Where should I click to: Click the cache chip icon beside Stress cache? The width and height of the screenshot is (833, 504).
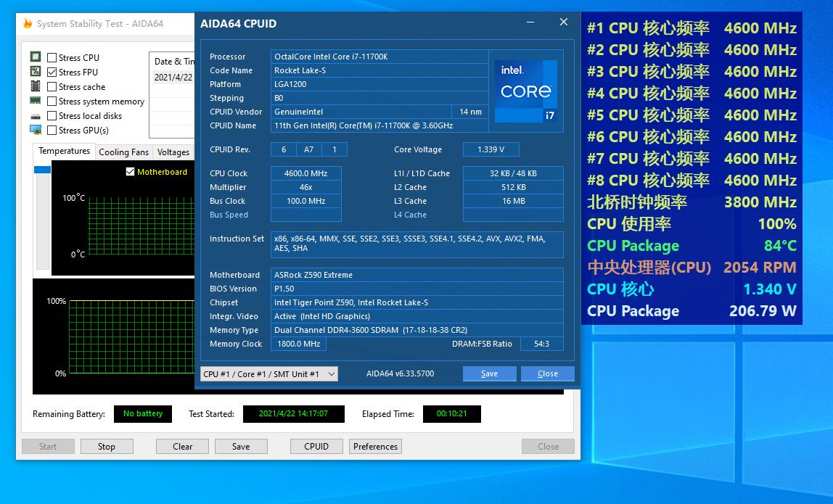pos(36,86)
